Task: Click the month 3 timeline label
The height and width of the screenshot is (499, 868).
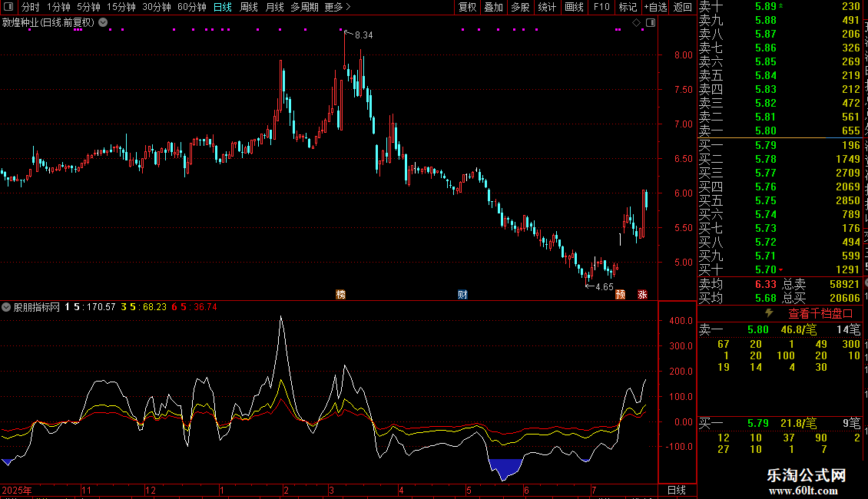Action: [x=331, y=490]
